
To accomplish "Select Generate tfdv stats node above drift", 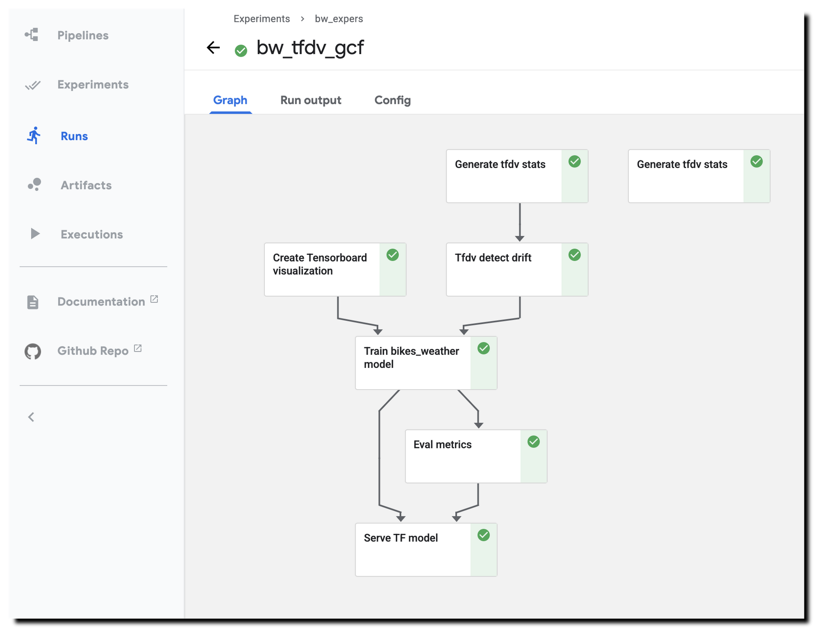I will tap(517, 176).
